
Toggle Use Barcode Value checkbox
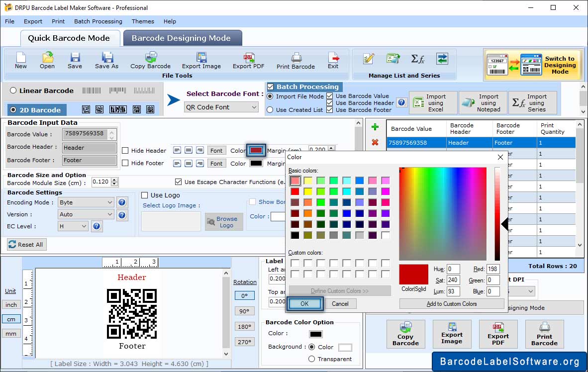click(330, 96)
